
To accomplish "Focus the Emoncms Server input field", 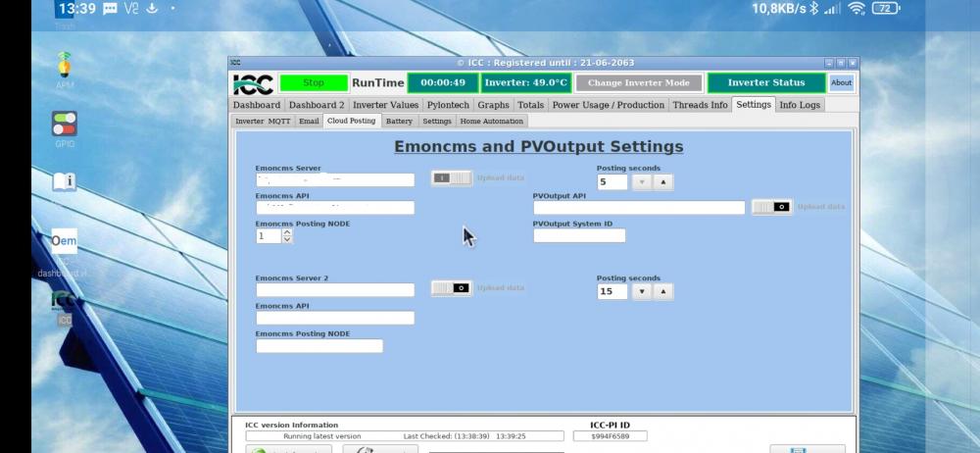I will pyautogui.click(x=335, y=180).
